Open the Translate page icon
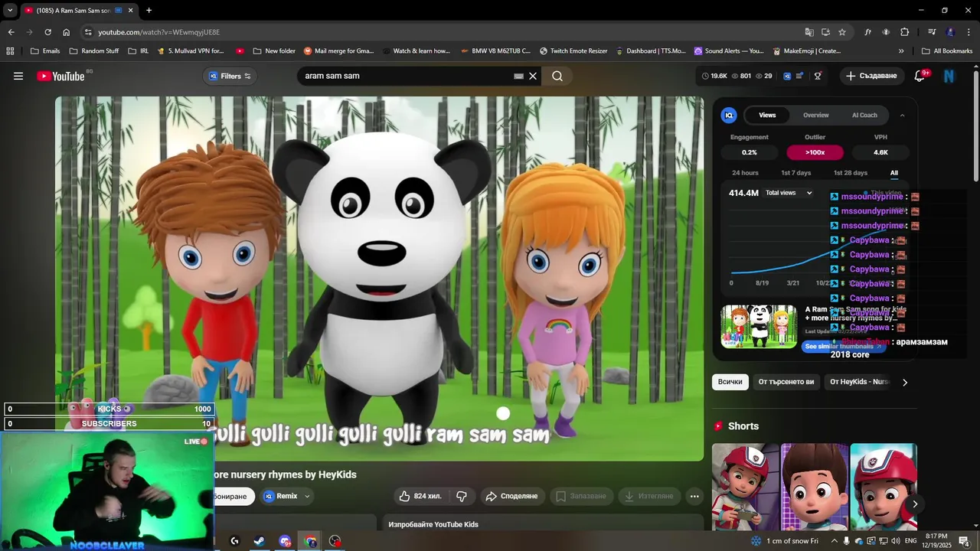Image resolution: width=980 pixels, height=551 pixels. (809, 32)
